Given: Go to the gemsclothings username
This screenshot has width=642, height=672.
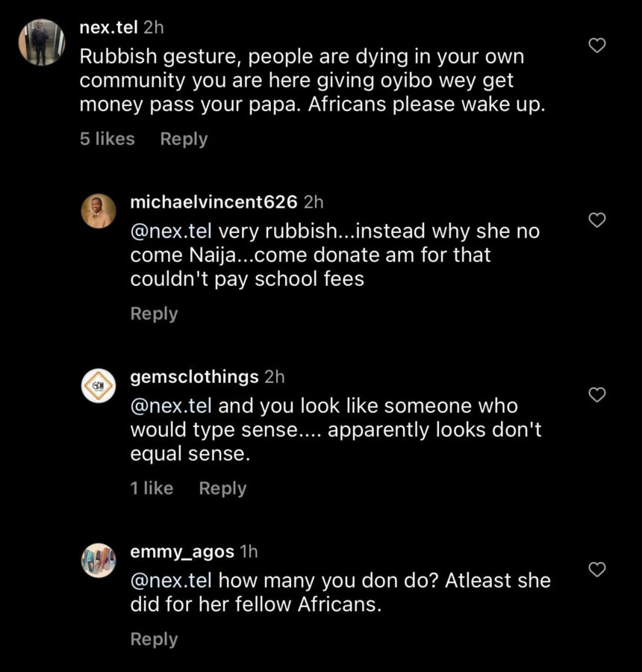Looking at the screenshot, I should pyautogui.click(x=194, y=377).
